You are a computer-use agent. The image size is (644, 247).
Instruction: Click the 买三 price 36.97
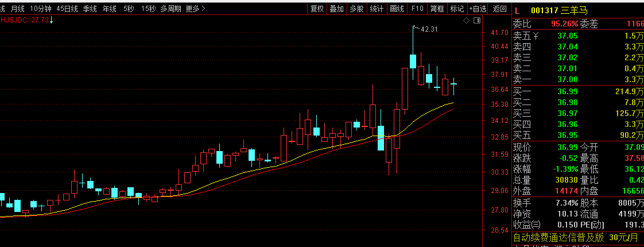tap(567, 113)
